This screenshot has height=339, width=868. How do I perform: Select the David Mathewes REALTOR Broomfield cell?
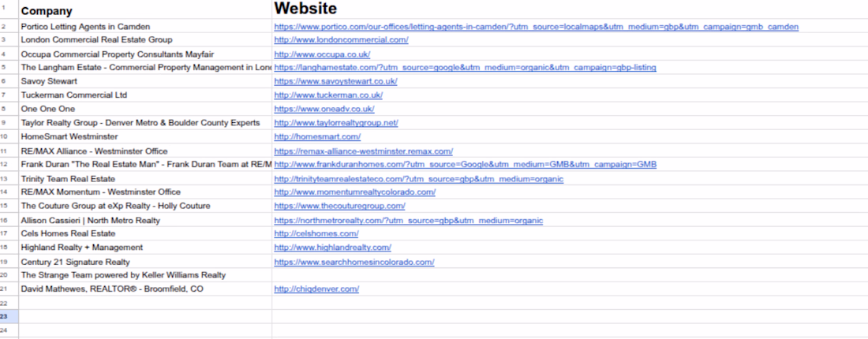(145, 289)
